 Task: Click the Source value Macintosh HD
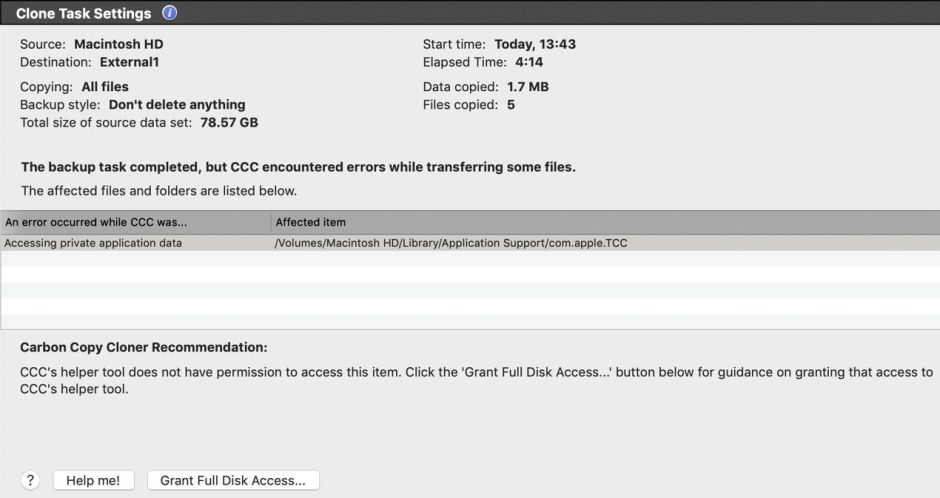118,44
